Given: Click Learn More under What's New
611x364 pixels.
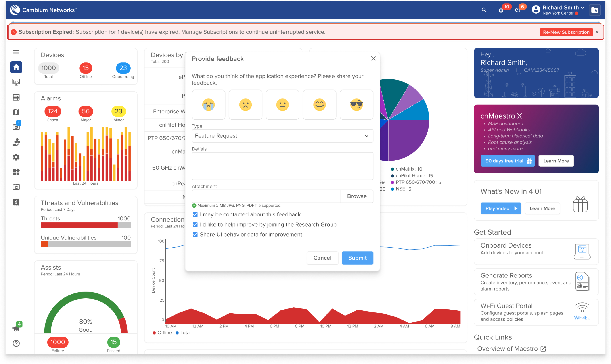Looking at the screenshot, I should coord(542,208).
